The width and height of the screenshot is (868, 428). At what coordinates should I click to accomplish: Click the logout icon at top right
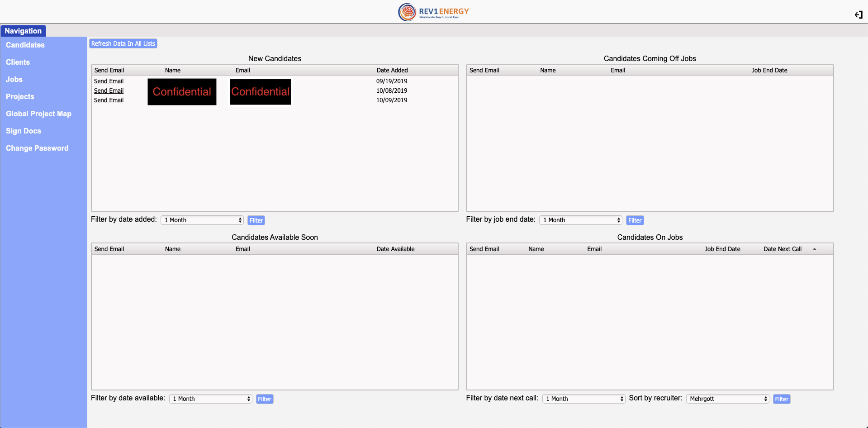(859, 15)
